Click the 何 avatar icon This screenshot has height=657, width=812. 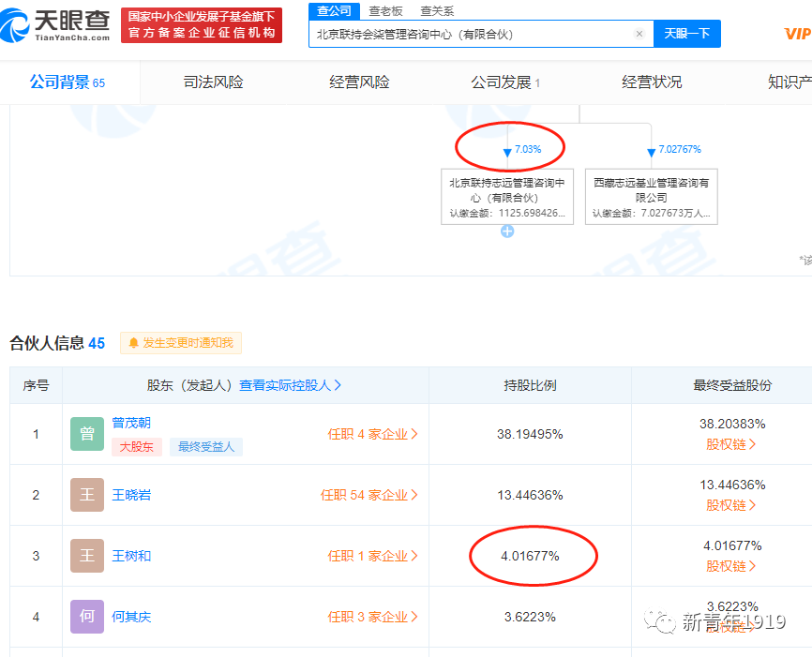(x=87, y=617)
